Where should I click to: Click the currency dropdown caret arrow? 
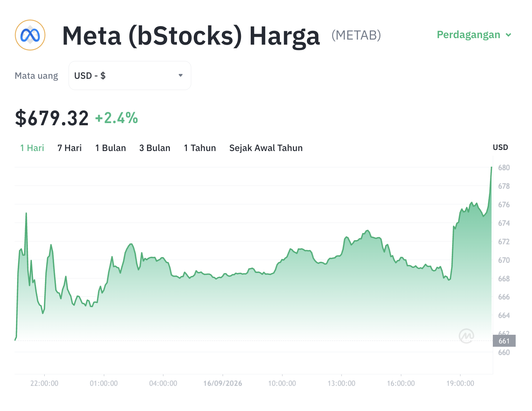point(181,76)
